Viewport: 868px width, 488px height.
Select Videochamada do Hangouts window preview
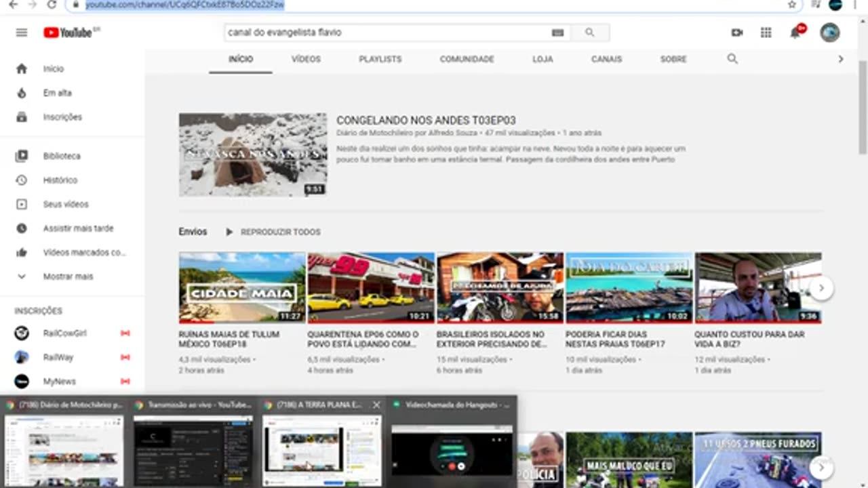[x=452, y=442]
